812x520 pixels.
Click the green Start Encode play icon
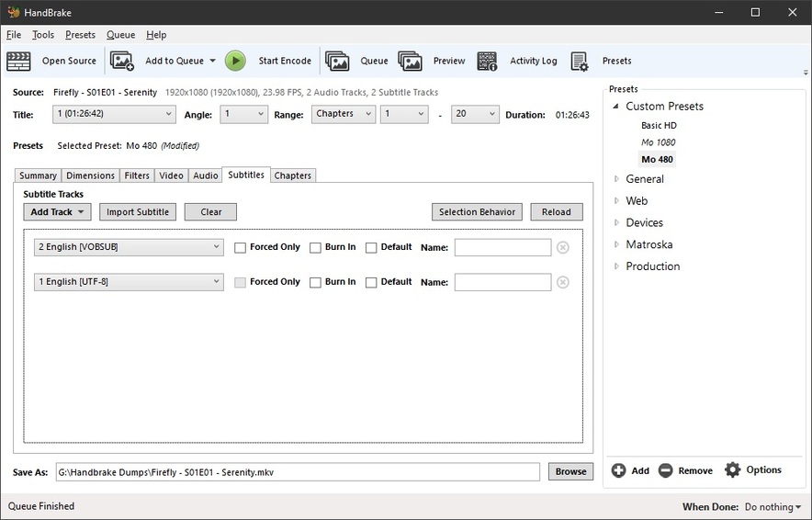pyautogui.click(x=235, y=61)
